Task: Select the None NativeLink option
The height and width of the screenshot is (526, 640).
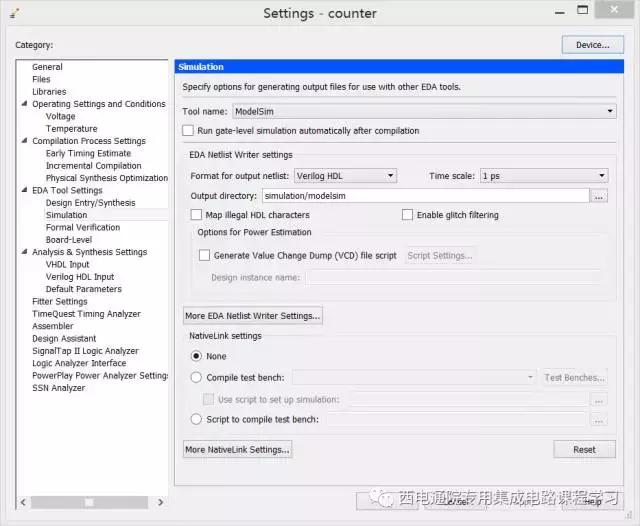Action: (x=196, y=356)
